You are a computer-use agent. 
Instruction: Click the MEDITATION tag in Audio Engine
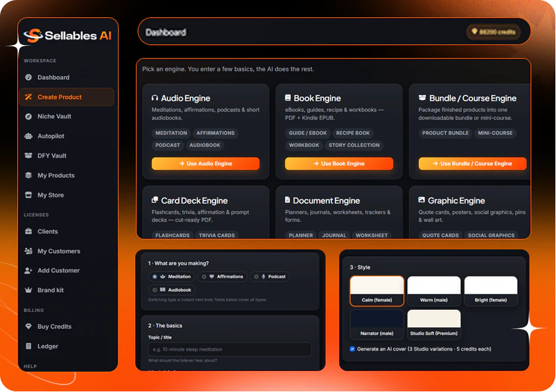[171, 133]
